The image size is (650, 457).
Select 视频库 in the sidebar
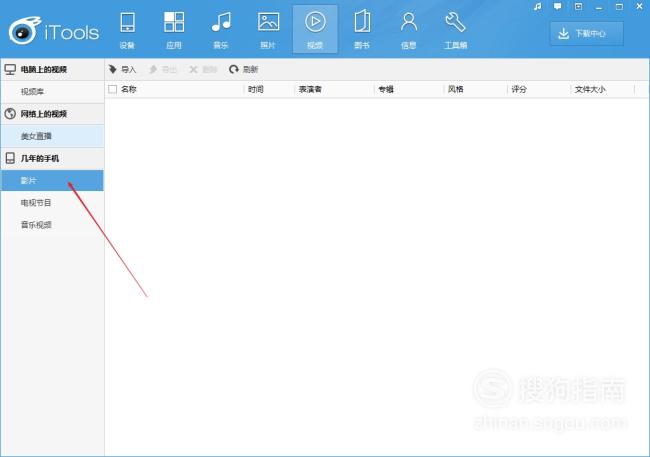tap(53, 92)
